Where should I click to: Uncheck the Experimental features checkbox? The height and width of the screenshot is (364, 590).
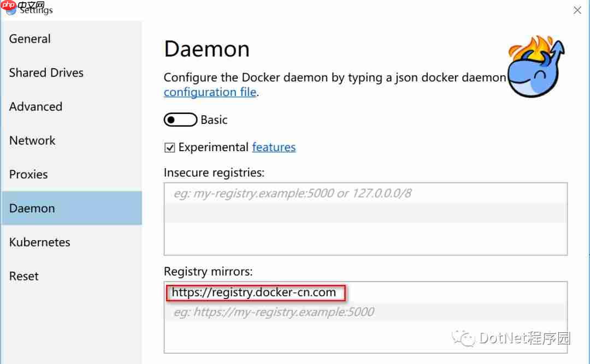(170, 147)
